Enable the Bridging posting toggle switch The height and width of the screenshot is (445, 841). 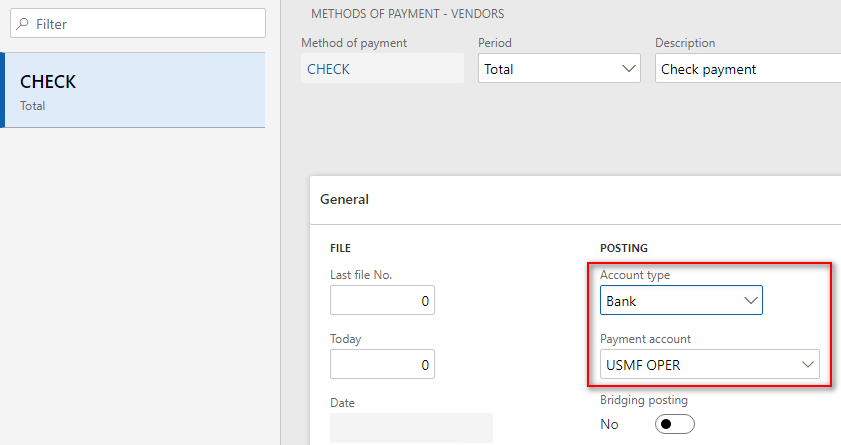pyautogui.click(x=674, y=425)
